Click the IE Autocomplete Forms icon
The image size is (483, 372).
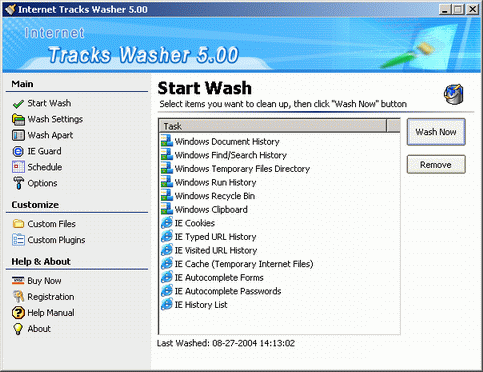click(x=167, y=277)
